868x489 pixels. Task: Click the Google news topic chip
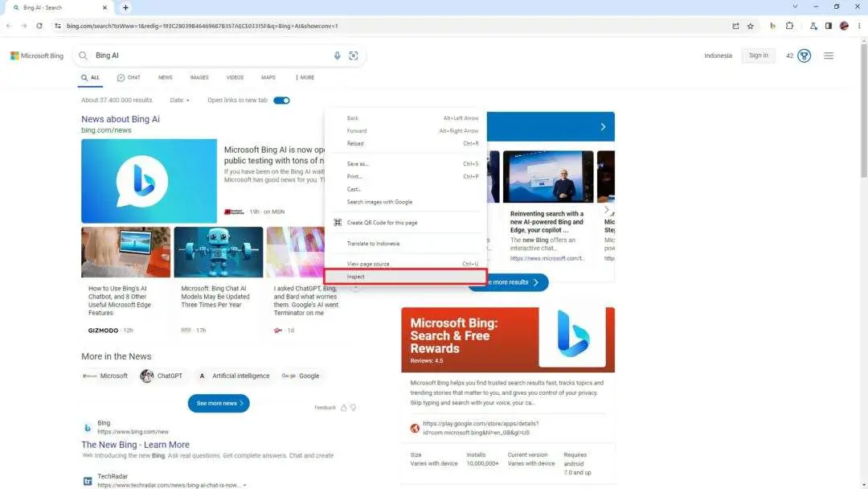301,376
